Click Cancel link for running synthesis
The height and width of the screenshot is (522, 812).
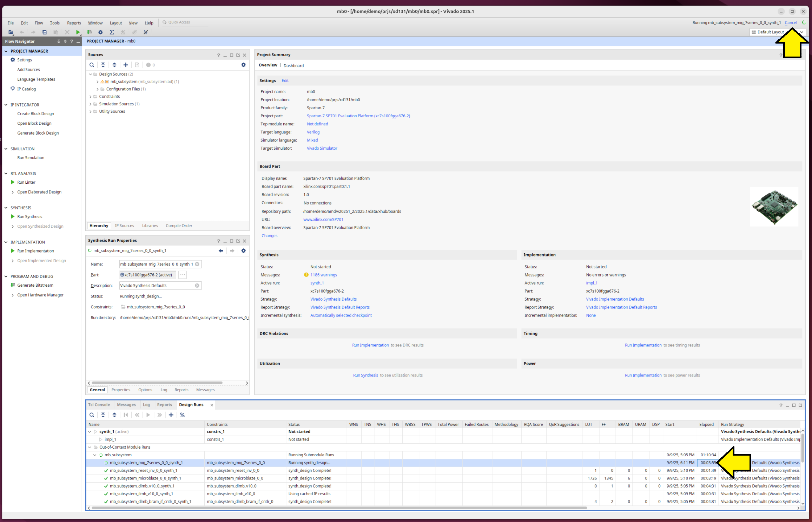click(791, 22)
